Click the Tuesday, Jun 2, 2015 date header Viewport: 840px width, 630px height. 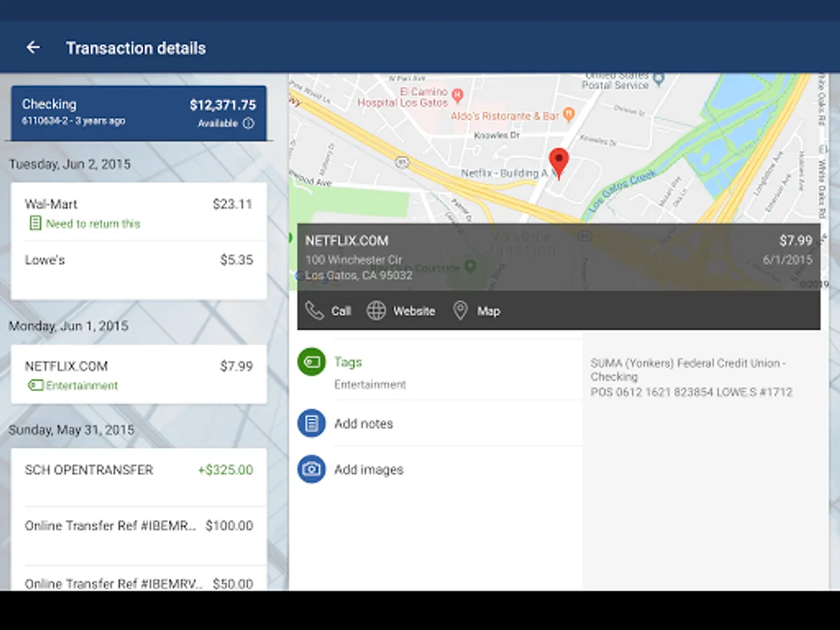(x=70, y=164)
